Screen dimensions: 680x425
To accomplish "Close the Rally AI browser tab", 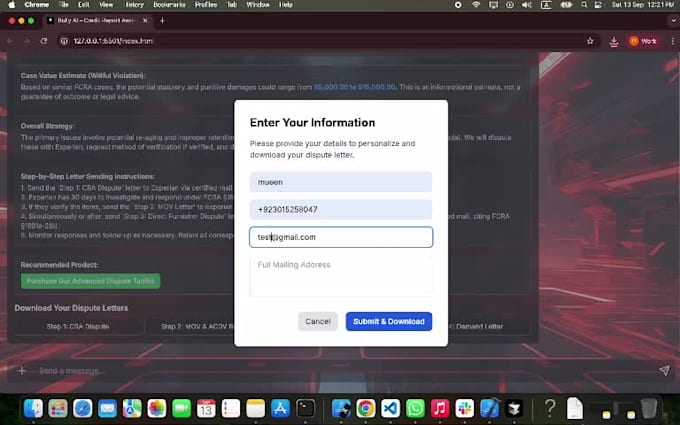I will pos(145,20).
